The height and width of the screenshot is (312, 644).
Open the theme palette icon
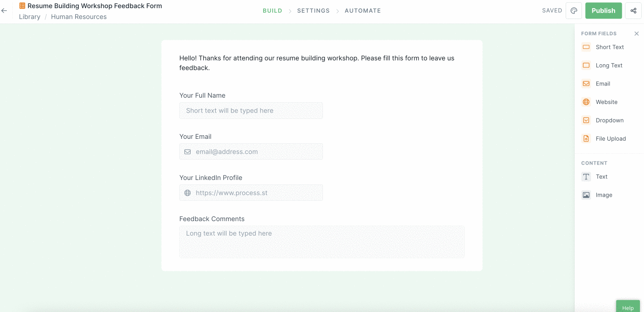pos(574,11)
